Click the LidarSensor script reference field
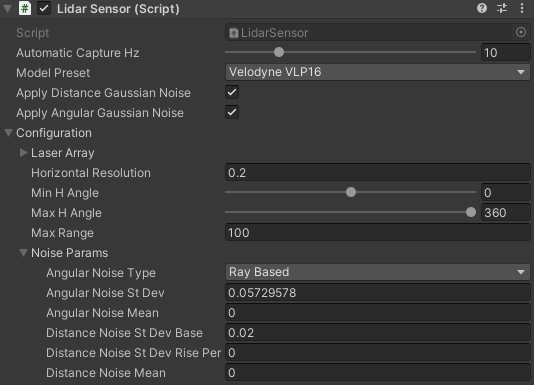Image resolution: width=534 pixels, height=385 pixels. [377, 33]
